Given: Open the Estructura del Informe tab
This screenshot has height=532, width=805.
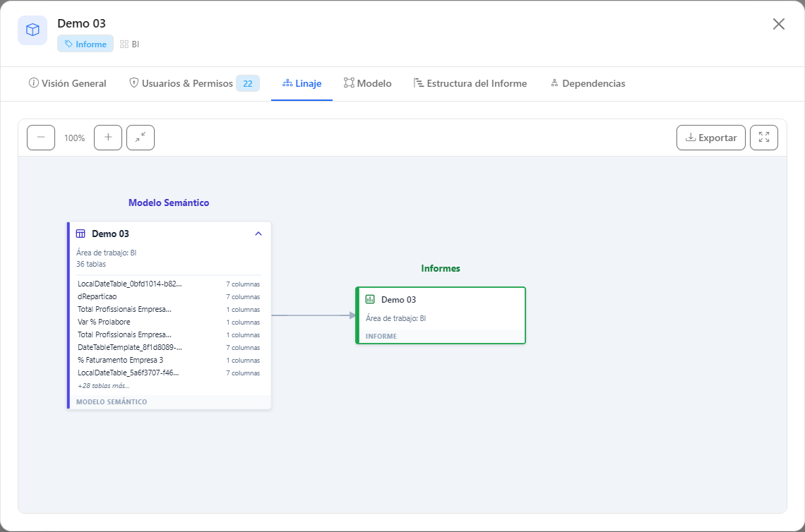Looking at the screenshot, I should [x=470, y=84].
